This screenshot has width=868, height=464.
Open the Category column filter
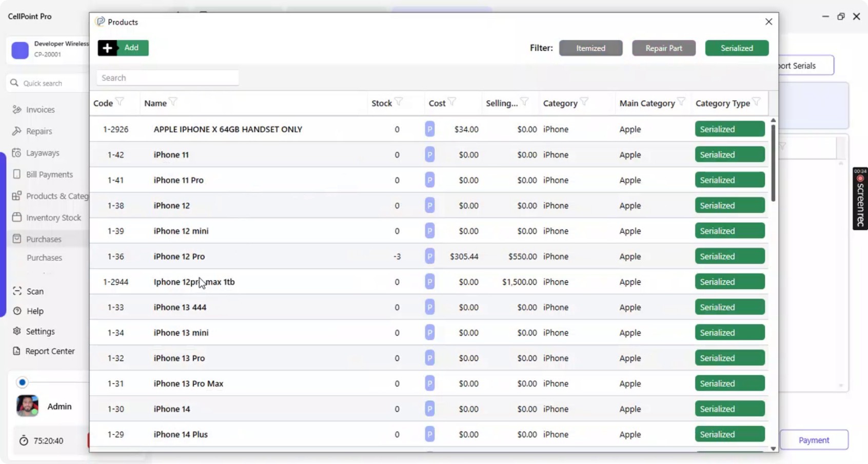pyautogui.click(x=584, y=102)
